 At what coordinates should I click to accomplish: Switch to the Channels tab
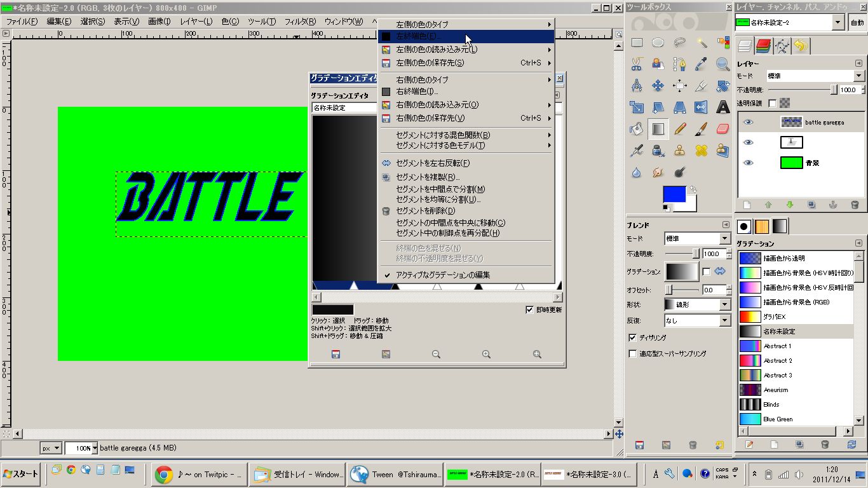tap(763, 46)
